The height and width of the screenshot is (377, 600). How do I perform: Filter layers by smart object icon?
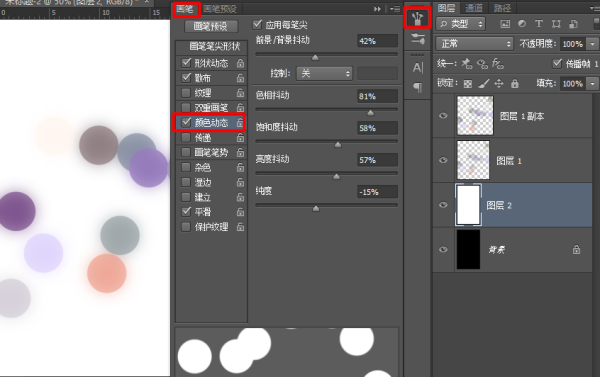click(573, 24)
